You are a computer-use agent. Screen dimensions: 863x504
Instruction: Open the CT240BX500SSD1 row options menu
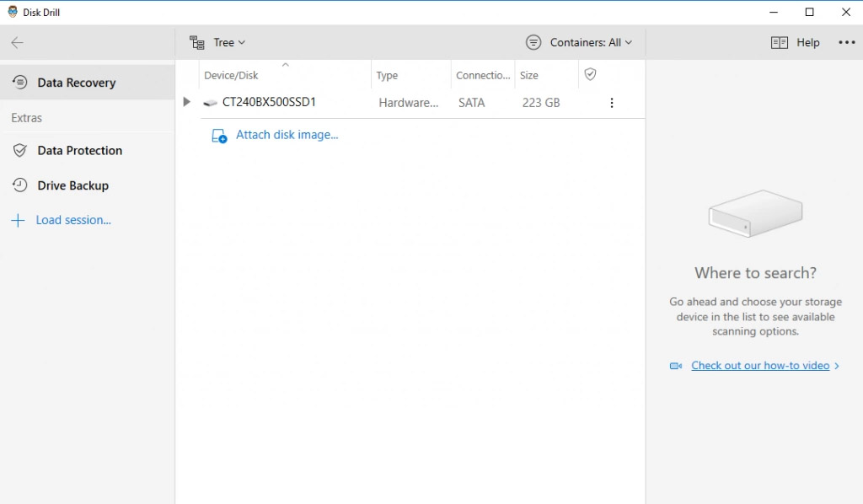(x=612, y=103)
